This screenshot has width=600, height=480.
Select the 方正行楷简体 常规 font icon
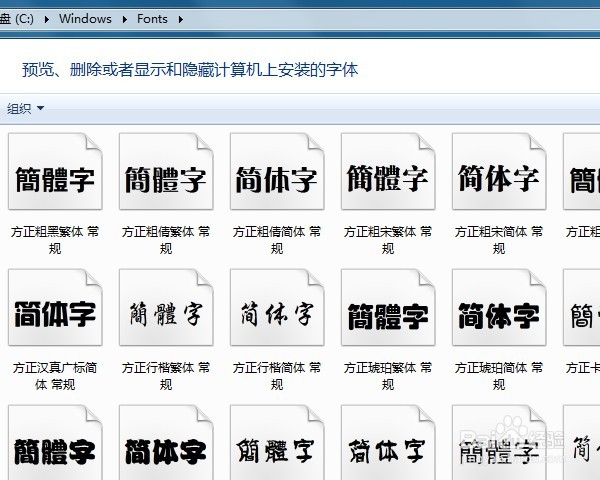[277, 307]
